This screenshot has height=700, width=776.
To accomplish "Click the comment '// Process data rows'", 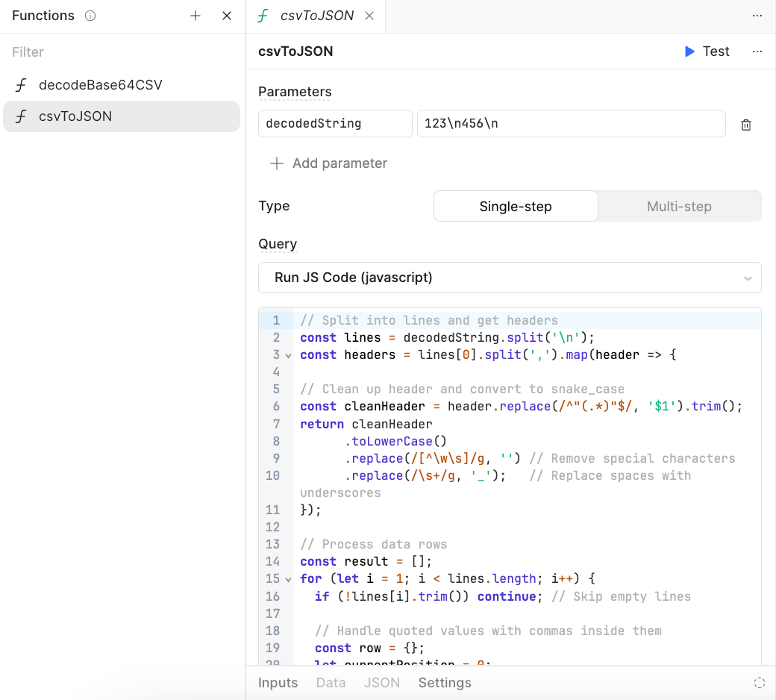I will (x=373, y=545).
